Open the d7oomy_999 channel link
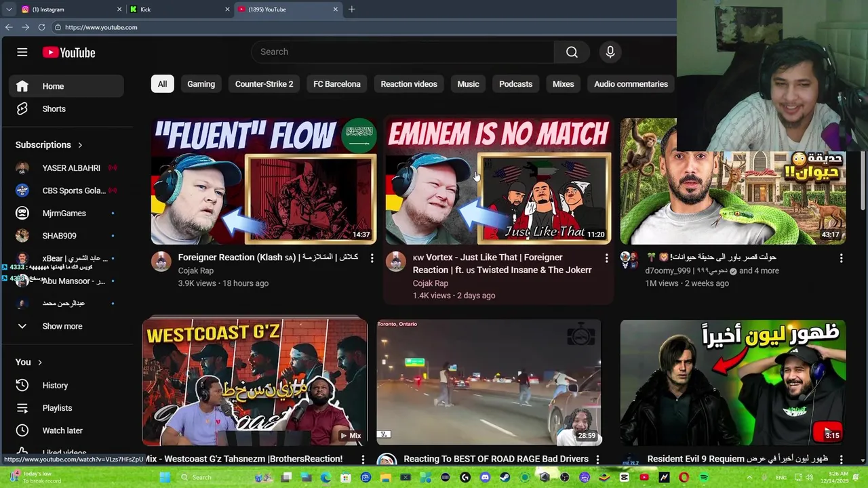Image resolution: width=868 pixels, height=488 pixels. click(x=688, y=270)
